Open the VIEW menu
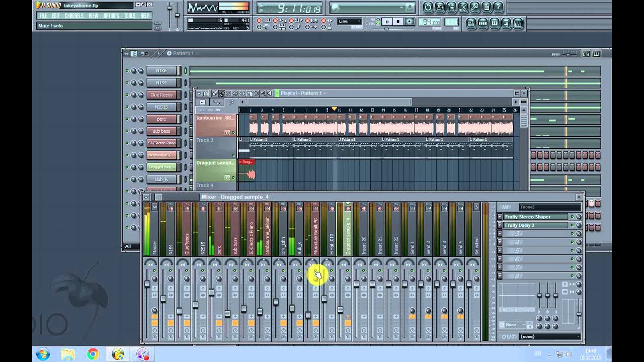Image resolution: width=644 pixels, height=362 pixels. (94, 16)
